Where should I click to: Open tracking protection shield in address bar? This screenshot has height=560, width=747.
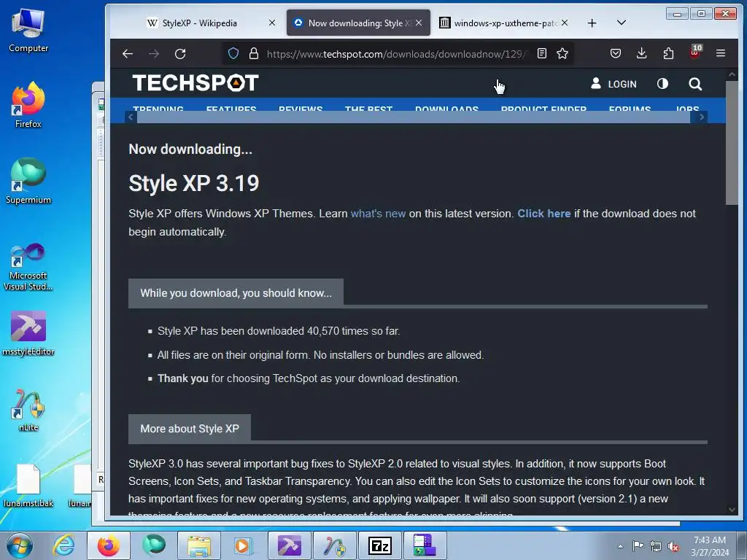[233, 53]
